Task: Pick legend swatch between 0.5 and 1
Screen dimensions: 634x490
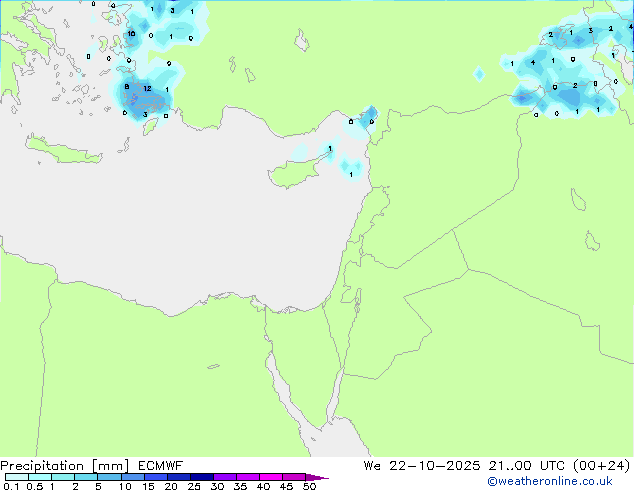Action: click(x=40, y=477)
